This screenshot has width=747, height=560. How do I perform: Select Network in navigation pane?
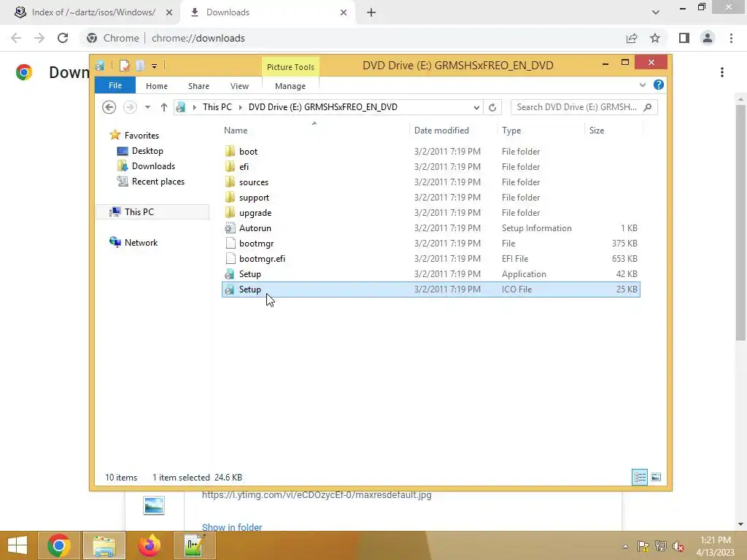tap(141, 242)
